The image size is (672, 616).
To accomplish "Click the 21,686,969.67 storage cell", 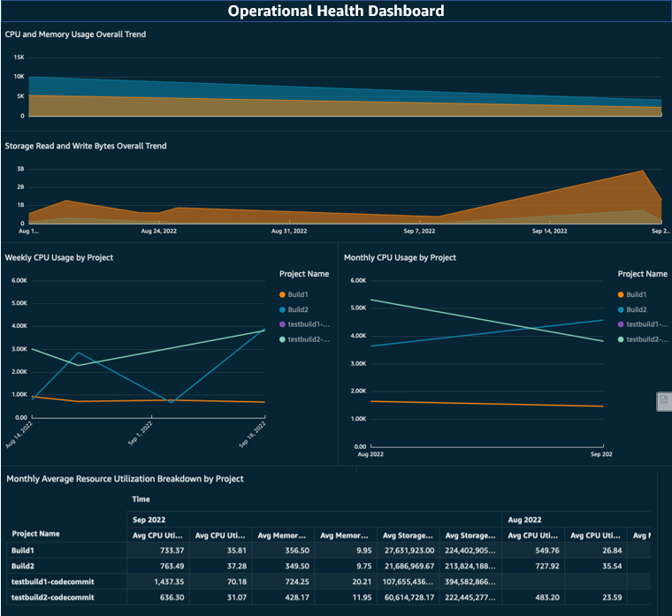I will pos(409,567).
